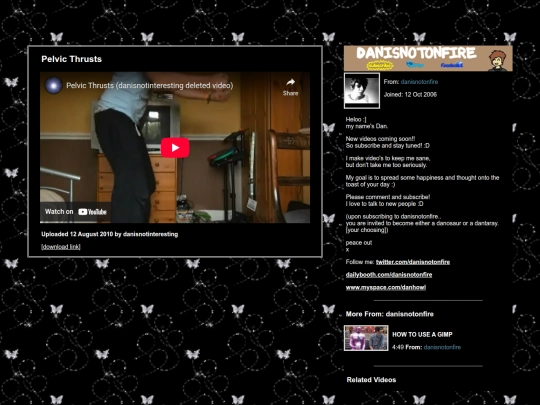This screenshot has height=405, width=540.
Task: Open twitter.com/danisnotonfire link
Action: click(413, 262)
